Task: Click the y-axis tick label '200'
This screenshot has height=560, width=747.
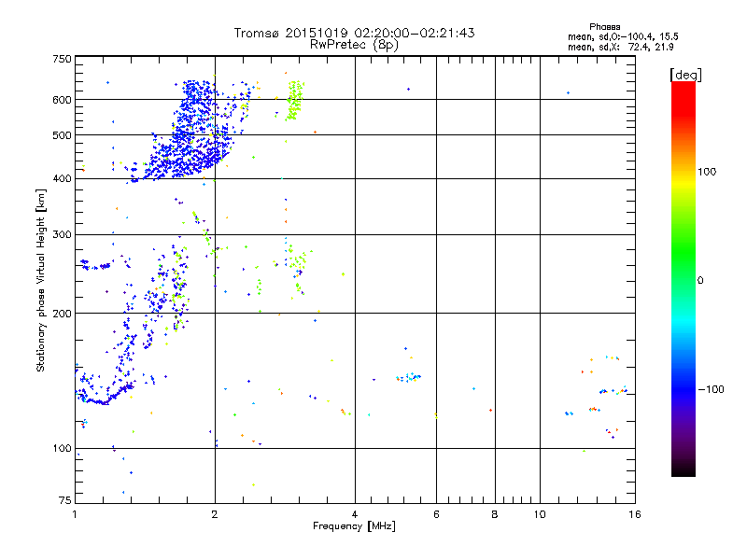Action: 62,314
